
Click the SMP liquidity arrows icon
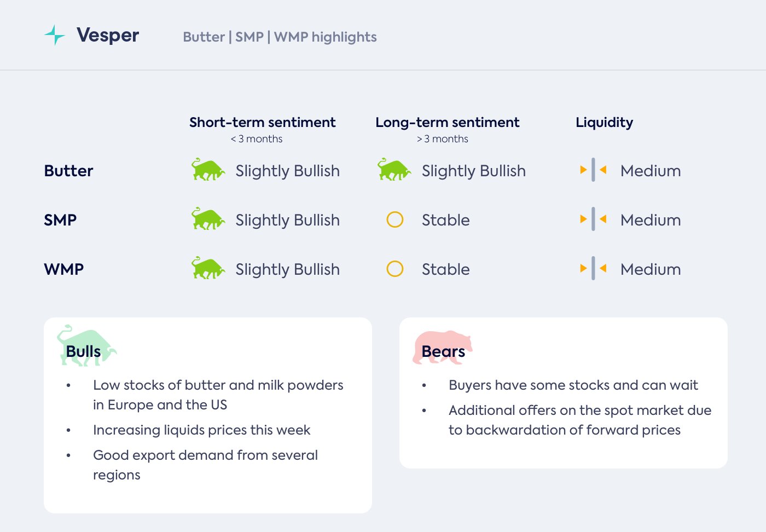[x=593, y=219]
